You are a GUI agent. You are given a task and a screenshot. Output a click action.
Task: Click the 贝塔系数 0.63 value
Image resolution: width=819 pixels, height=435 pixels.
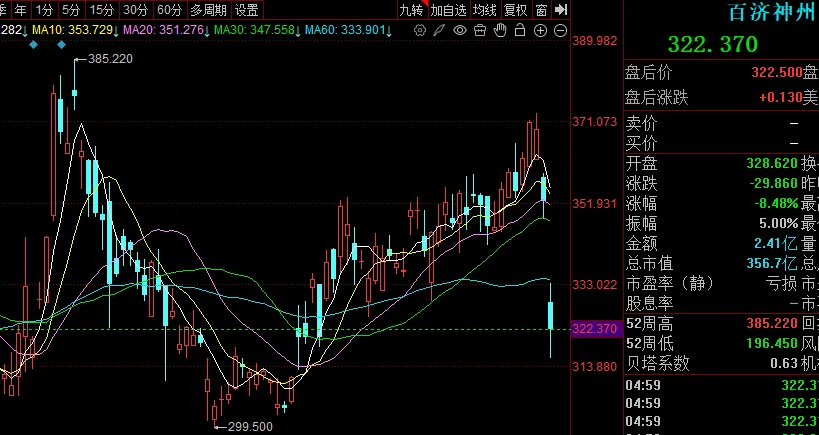tap(784, 363)
